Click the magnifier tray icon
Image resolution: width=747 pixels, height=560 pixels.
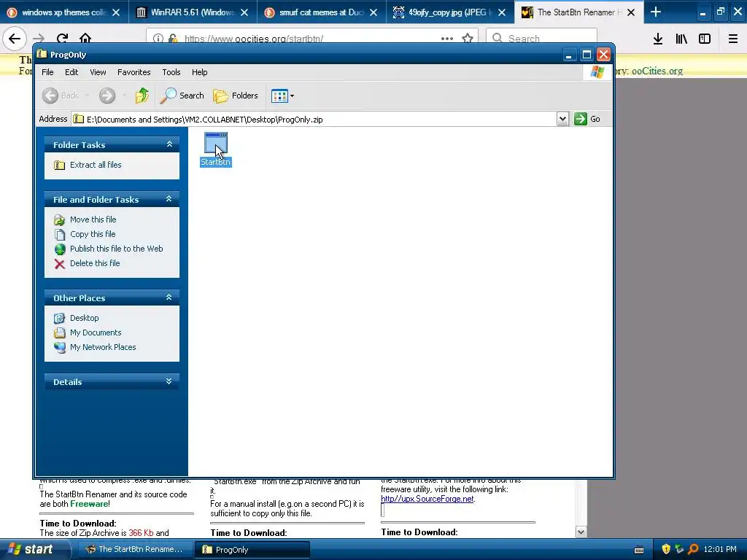point(693,549)
